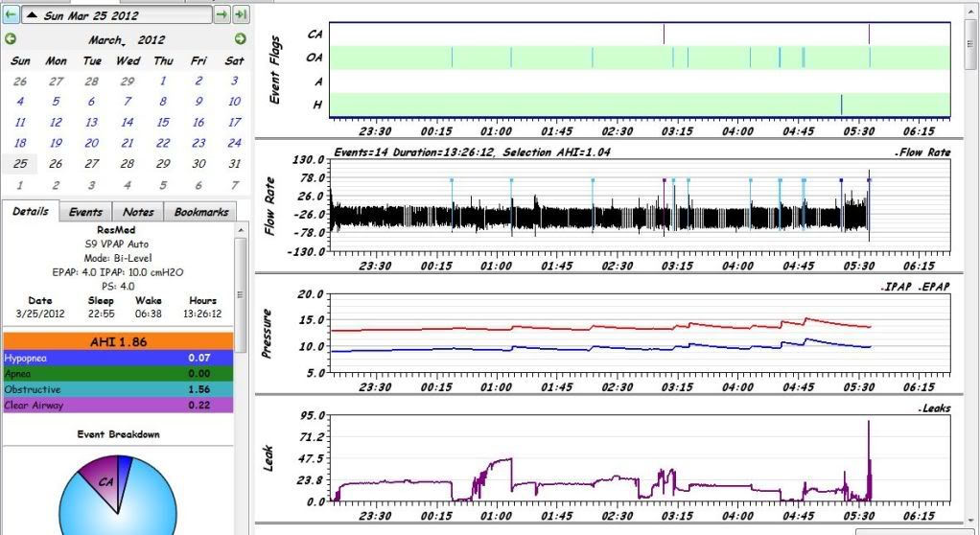Select the Bookmarks tab
Viewport: 980px width, 535px height.
point(200,211)
